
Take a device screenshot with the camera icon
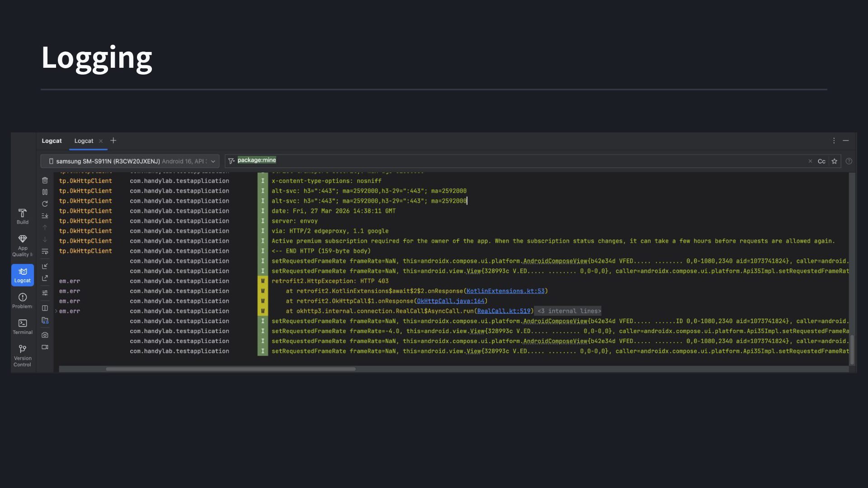coord(45,335)
